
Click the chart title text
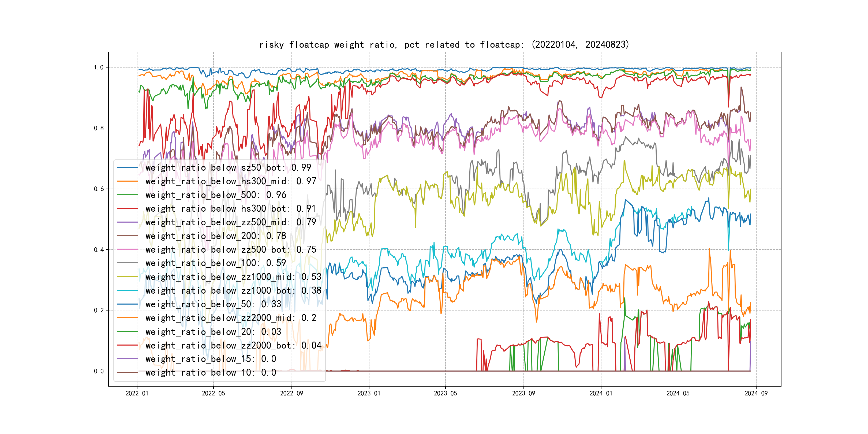point(444,45)
